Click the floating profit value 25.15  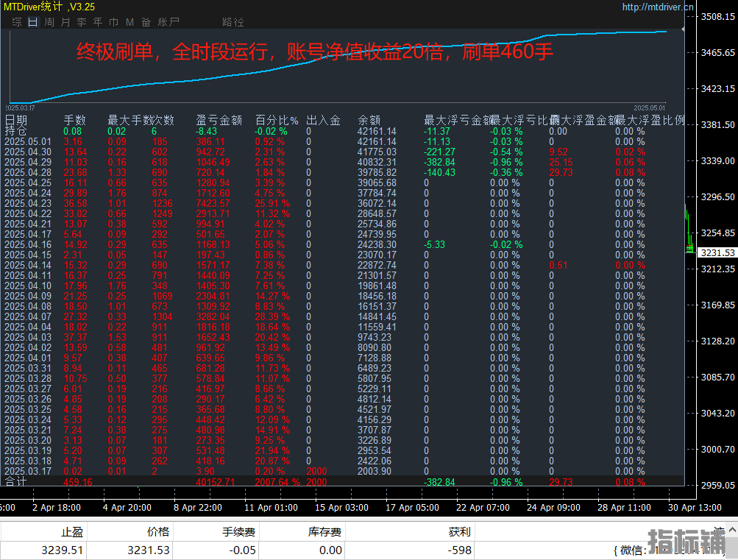(561, 162)
